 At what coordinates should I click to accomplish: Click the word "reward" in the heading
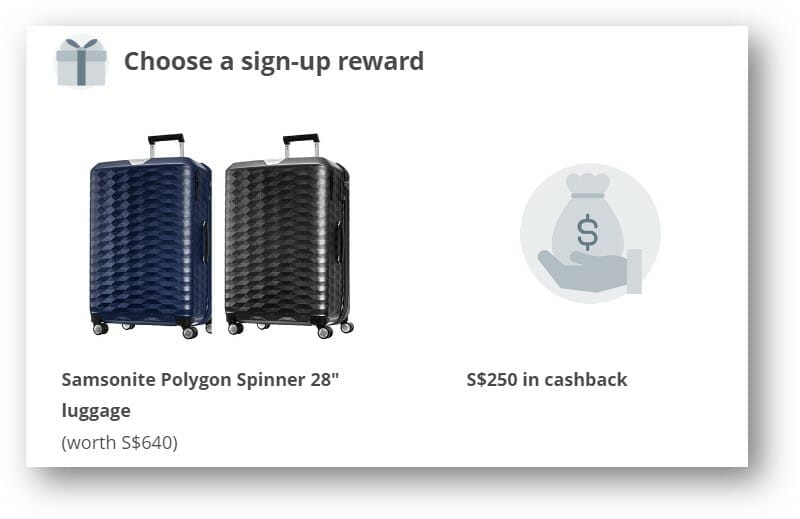pyautogui.click(x=385, y=61)
